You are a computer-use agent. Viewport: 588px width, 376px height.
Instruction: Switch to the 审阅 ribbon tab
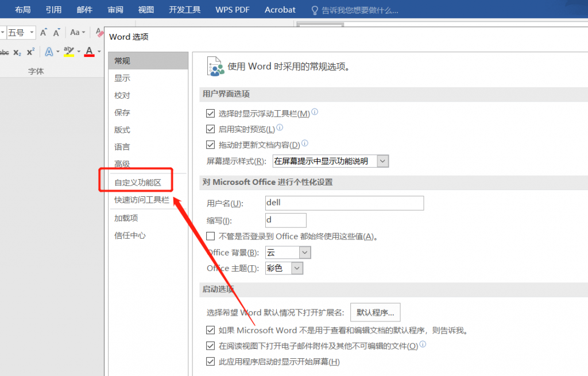pyautogui.click(x=115, y=10)
